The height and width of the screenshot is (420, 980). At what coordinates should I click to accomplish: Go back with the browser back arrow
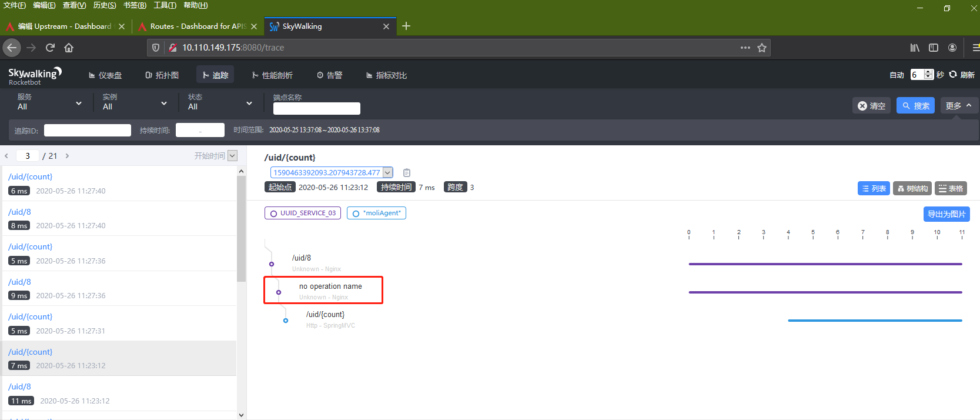point(12,48)
